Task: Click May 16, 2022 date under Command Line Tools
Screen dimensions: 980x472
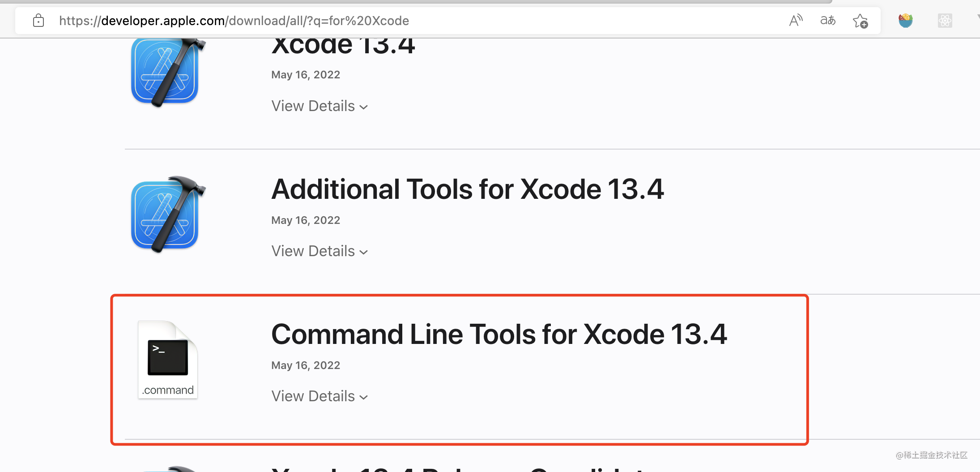Action: pyautogui.click(x=306, y=365)
